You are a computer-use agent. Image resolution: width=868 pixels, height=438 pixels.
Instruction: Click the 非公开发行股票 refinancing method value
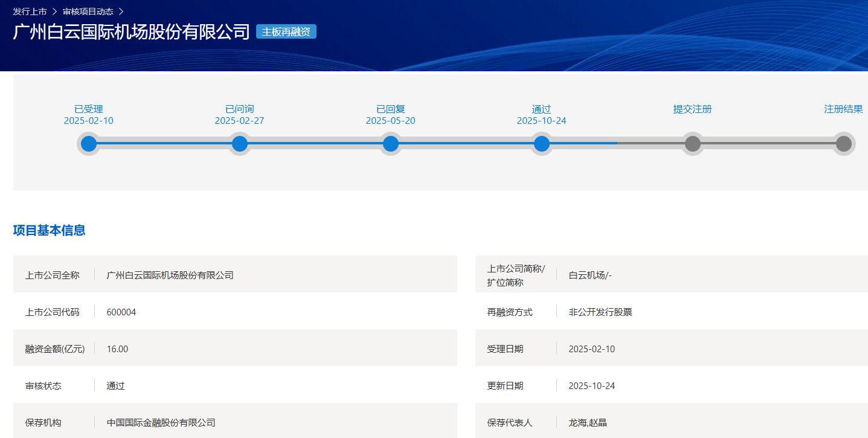[x=600, y=312]
